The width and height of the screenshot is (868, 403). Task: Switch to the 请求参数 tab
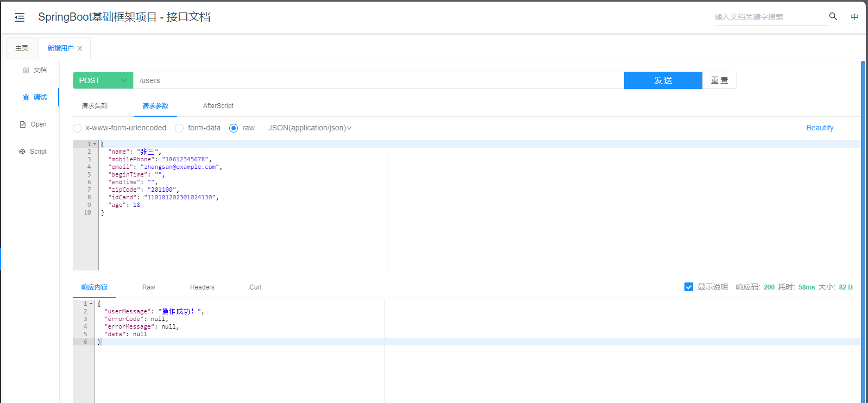click(x=155, y=106)
